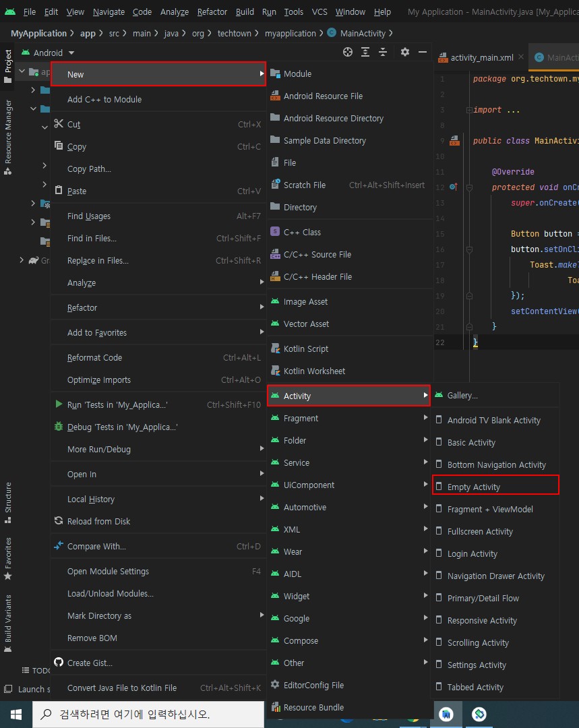Click the Module folder icon

[x=275, y=73]
